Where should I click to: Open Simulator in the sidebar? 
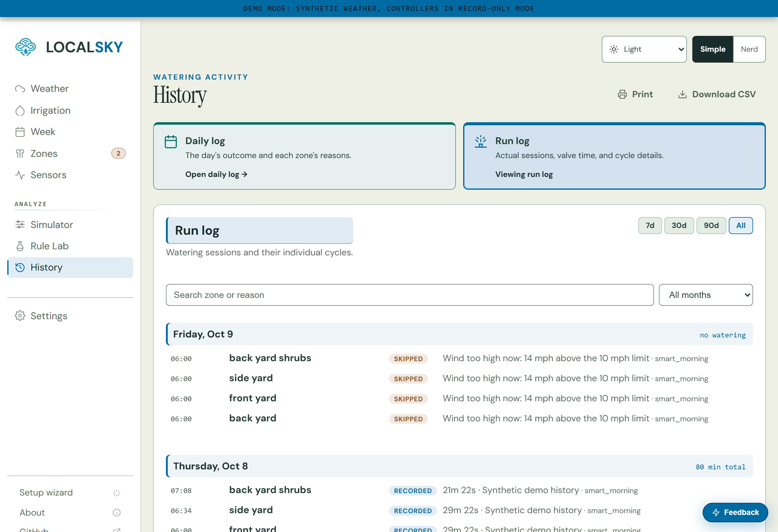point(70,225)
